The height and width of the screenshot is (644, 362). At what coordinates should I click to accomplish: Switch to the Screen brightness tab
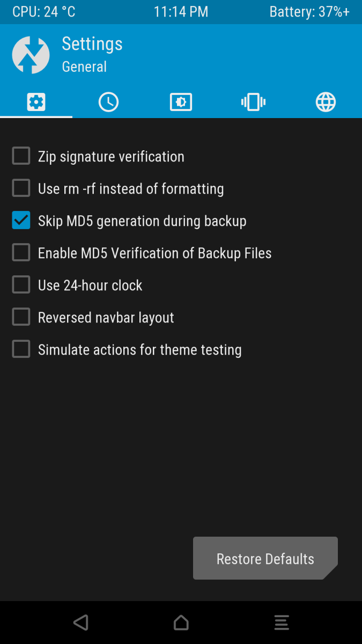(181, 101)
